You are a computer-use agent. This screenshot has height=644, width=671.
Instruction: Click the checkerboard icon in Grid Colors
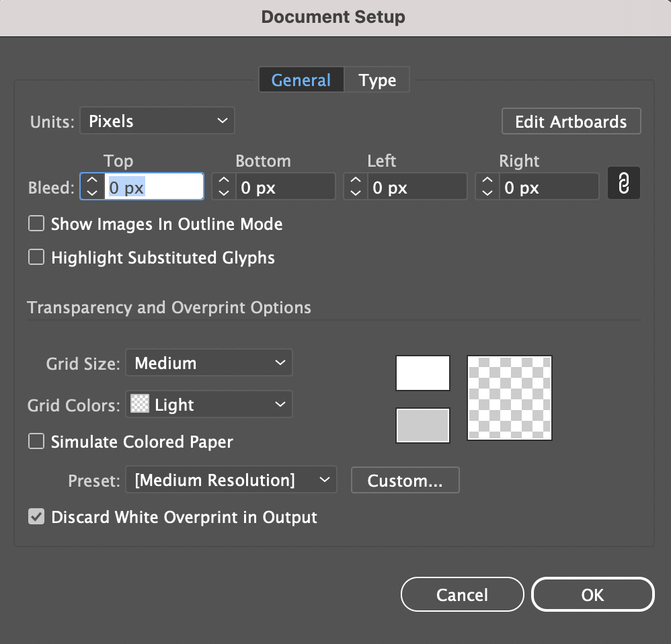pos(139,403)
